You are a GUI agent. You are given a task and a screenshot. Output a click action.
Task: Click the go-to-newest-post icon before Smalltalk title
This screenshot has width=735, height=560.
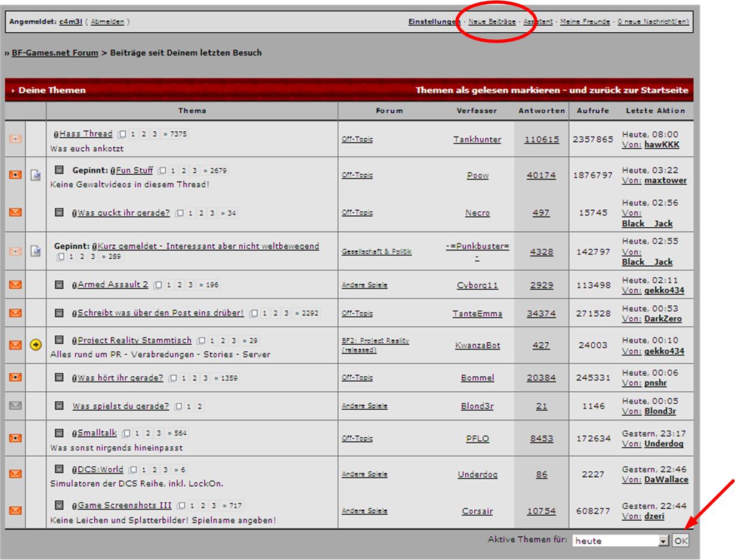(60, 433)
